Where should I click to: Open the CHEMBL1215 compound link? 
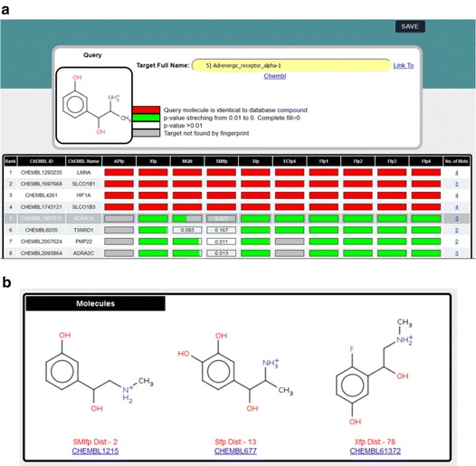pos(95,452)
